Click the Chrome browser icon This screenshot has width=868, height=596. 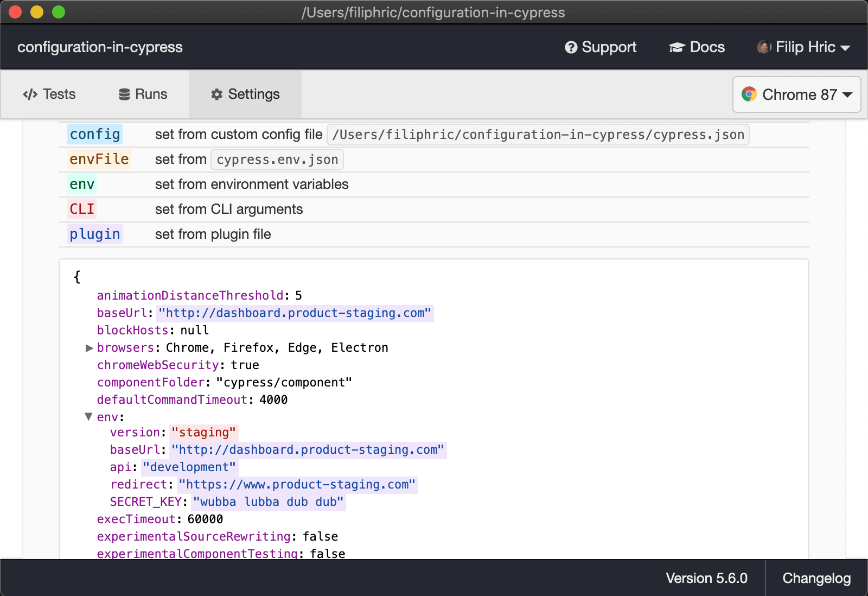click(750, 94)
